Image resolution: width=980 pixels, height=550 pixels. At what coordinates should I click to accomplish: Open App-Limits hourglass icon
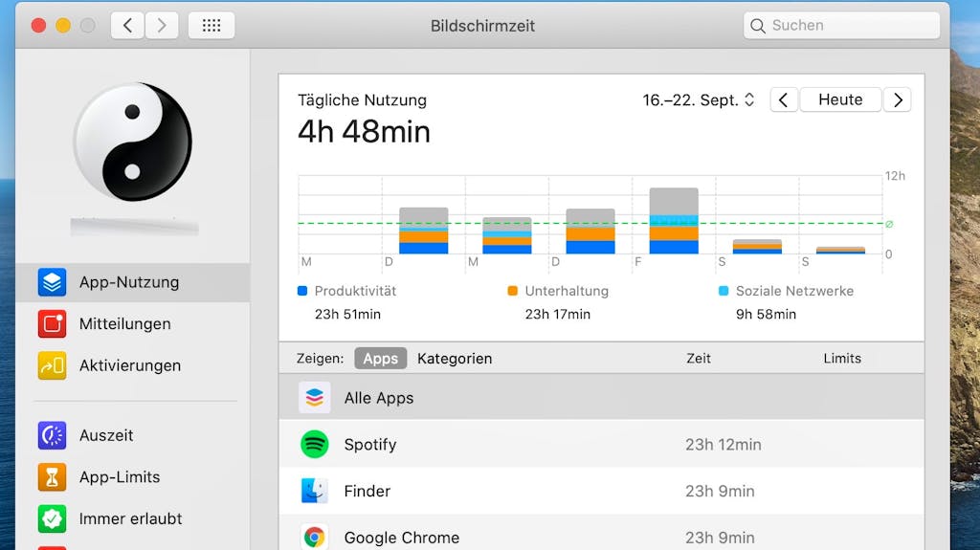[52, 477]
